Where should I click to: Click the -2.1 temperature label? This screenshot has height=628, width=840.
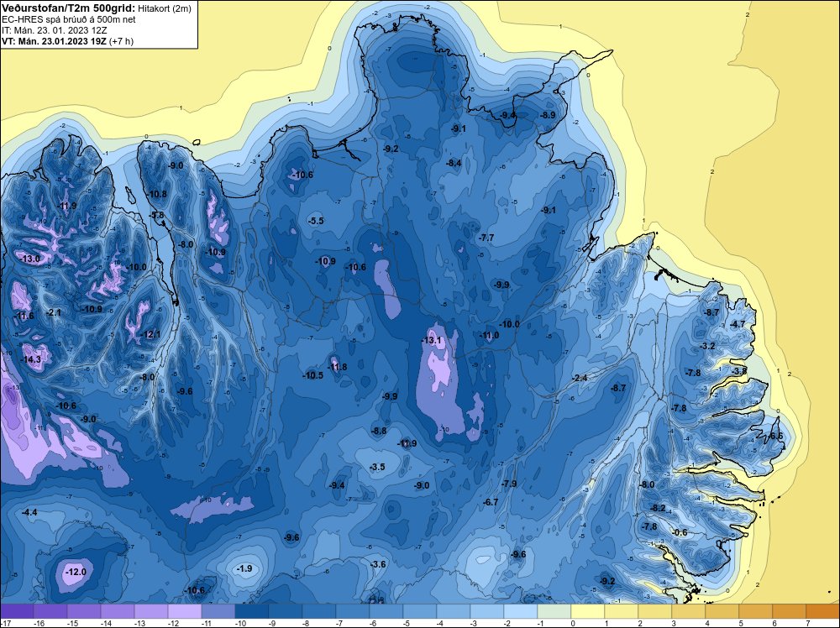coord(54,312)
